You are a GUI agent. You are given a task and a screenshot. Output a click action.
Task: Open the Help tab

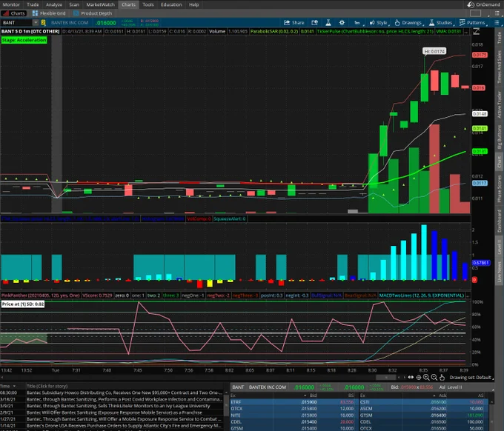(x=194, y=4)
